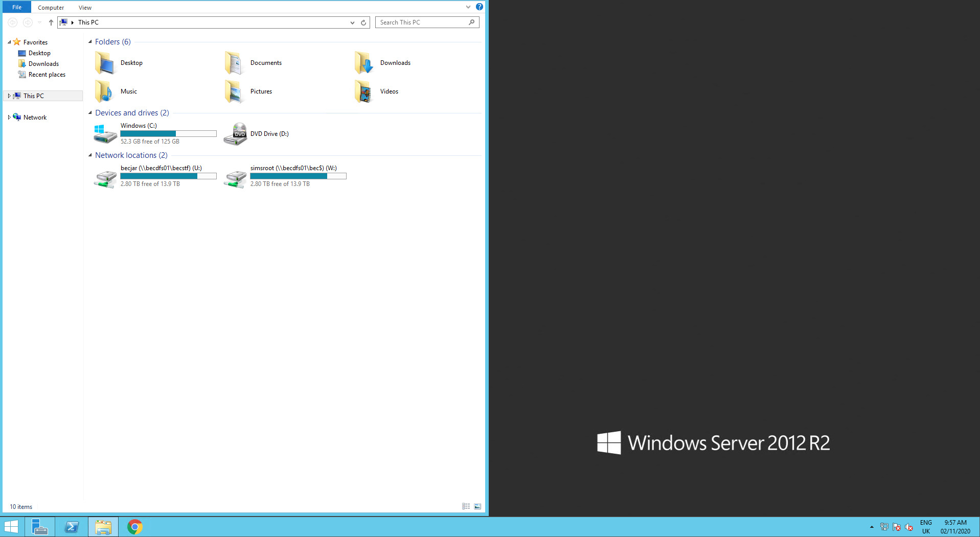Click the address bar root chevron before This PC

(73, 22)
